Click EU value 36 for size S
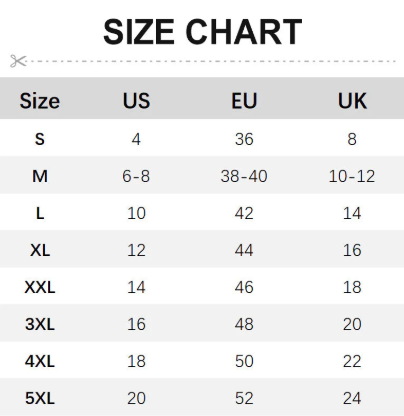This screenshot has height=416, width=404. [244, 139]
